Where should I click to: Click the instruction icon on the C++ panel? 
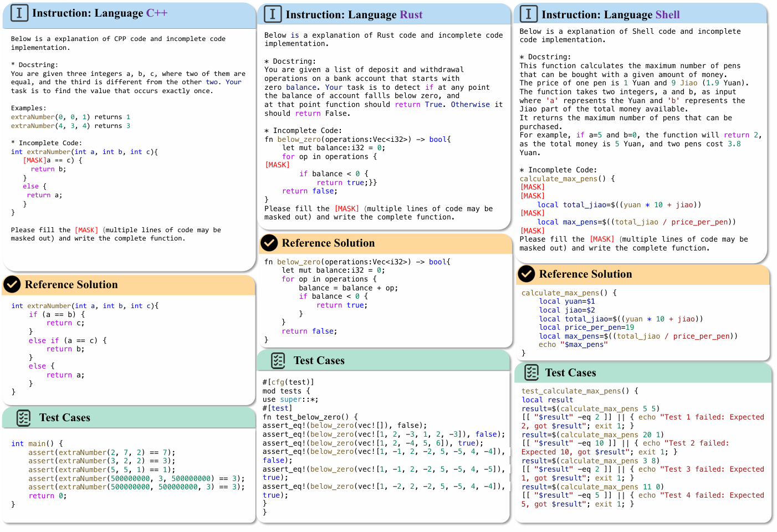(19, 13)
